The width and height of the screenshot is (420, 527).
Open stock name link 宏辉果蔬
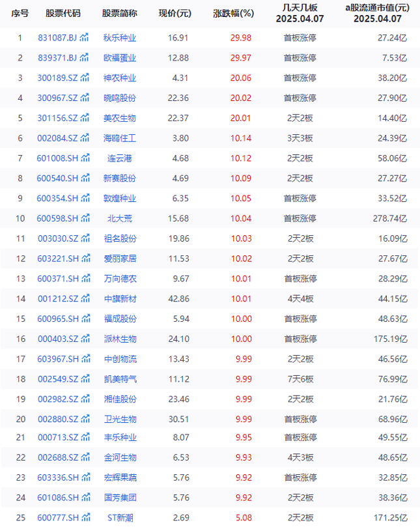(x=120, y=477)
